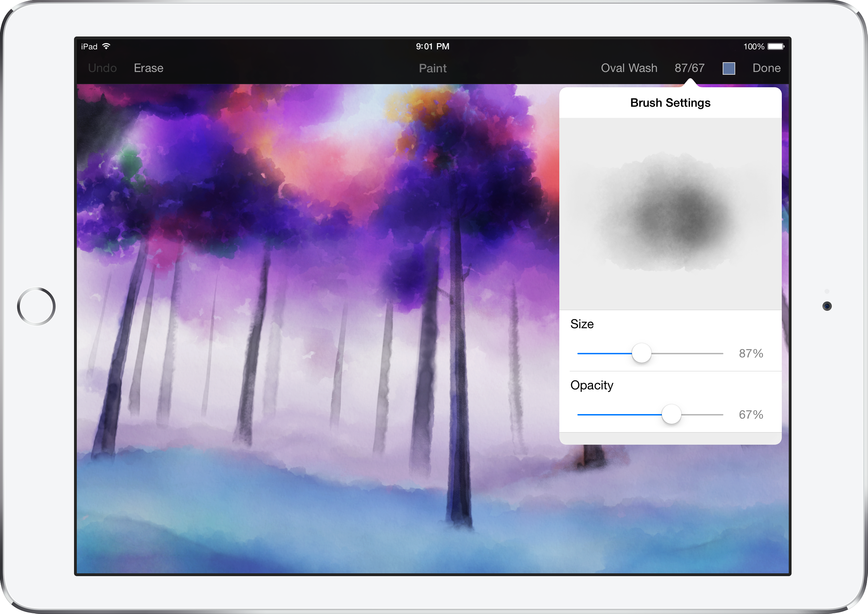Toggle the Undo control
This screenshot has width=868, height=614.
102,68
